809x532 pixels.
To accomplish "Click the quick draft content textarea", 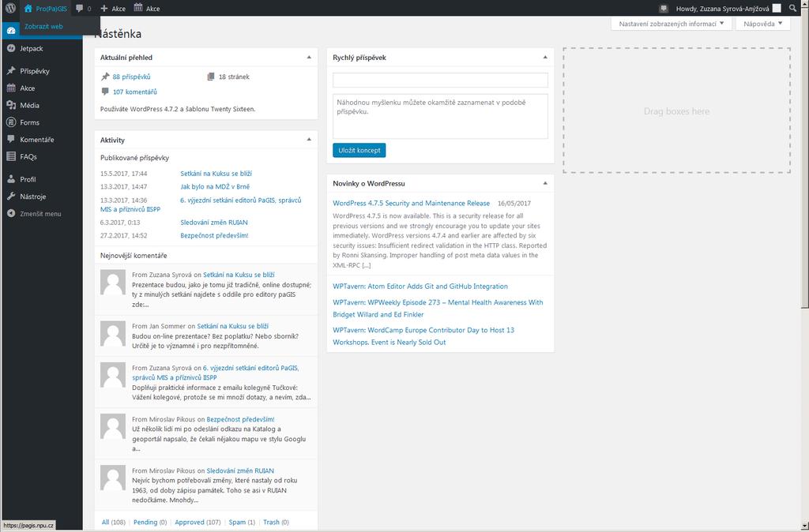I will (440, 116).
